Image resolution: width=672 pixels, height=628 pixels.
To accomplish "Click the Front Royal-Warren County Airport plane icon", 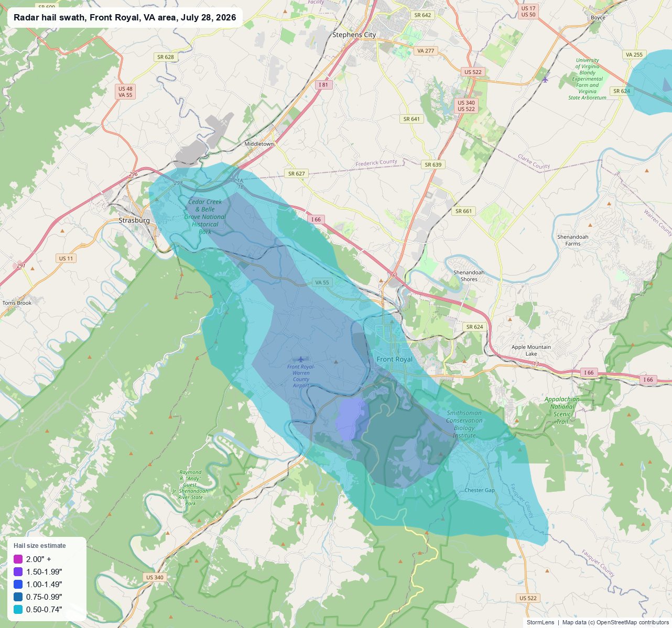I will [300, 359].
